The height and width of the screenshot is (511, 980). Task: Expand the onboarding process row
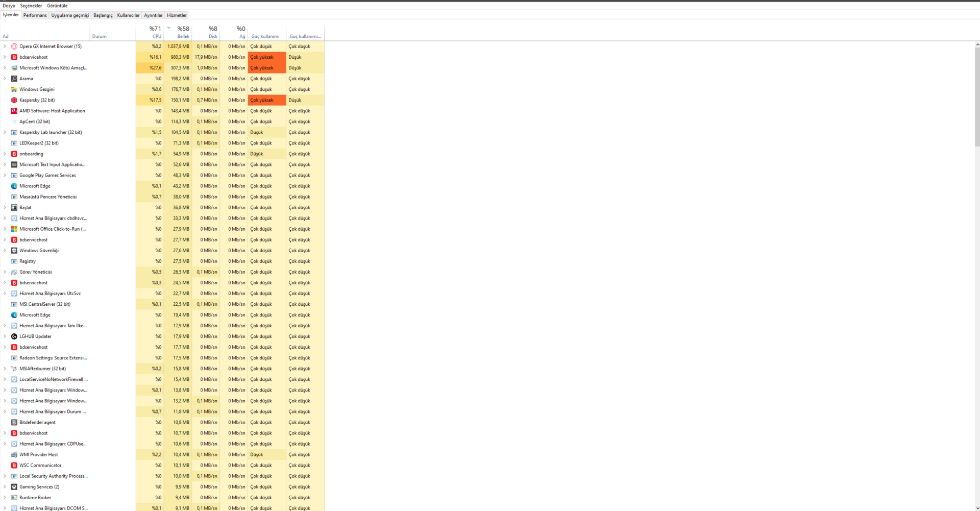point(5,154)
